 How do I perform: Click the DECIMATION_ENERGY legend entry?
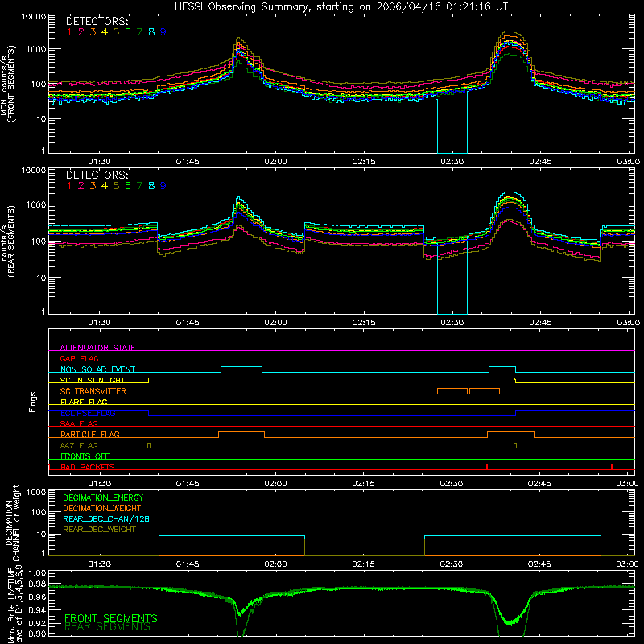(x=103, y=497)
